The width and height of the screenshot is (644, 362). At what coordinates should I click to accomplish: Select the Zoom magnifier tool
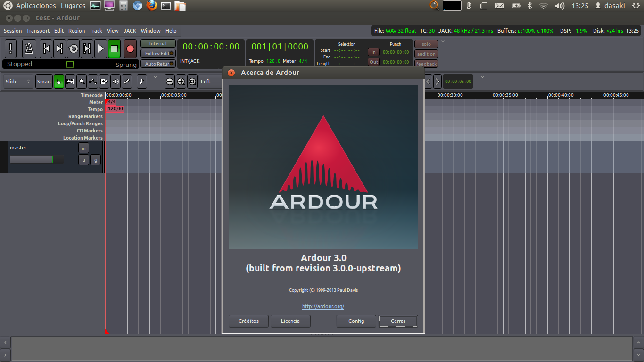pyautogui.click(x=82, y=82)
